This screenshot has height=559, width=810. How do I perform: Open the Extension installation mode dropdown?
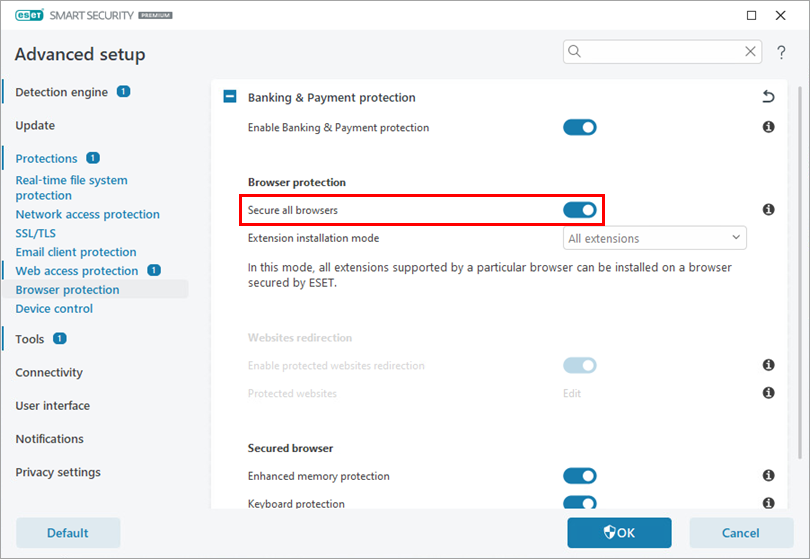coord(655,238)
